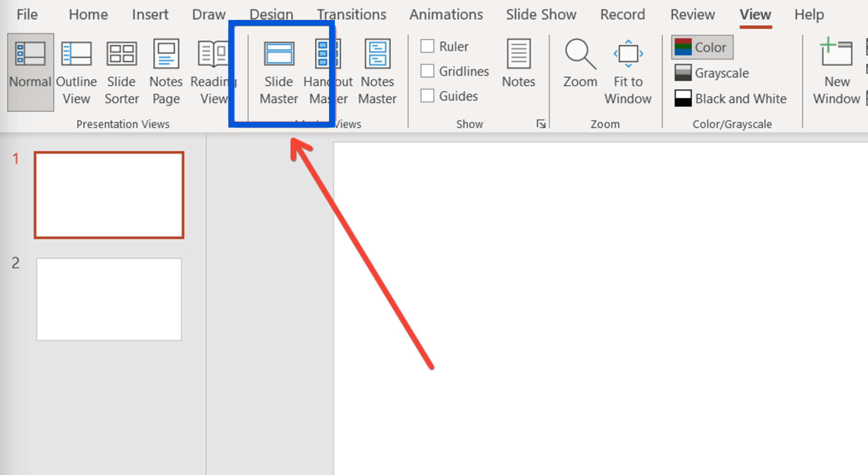Screen dimensions: 868x475
Task: Toggle the Notes pane button
Action: click(518, 64)
